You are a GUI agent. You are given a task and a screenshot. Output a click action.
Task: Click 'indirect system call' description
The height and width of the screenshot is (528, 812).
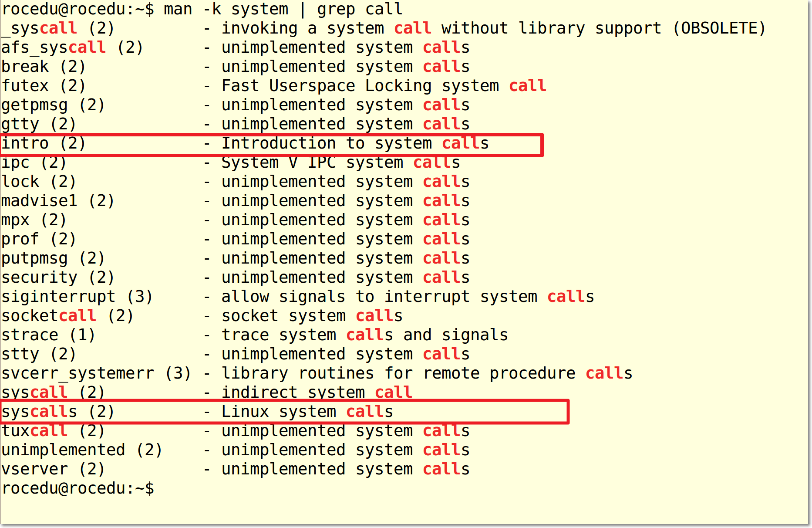(317, 392)
